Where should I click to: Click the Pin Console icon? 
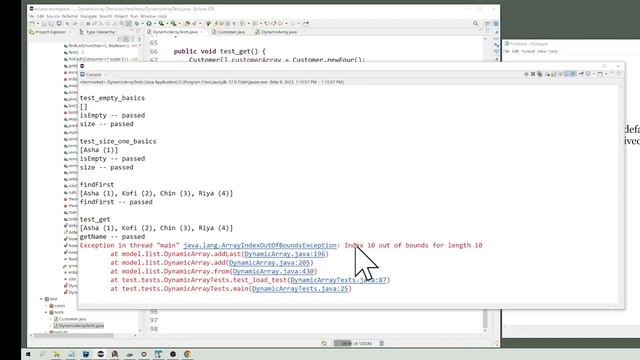(x=581, y=74)
